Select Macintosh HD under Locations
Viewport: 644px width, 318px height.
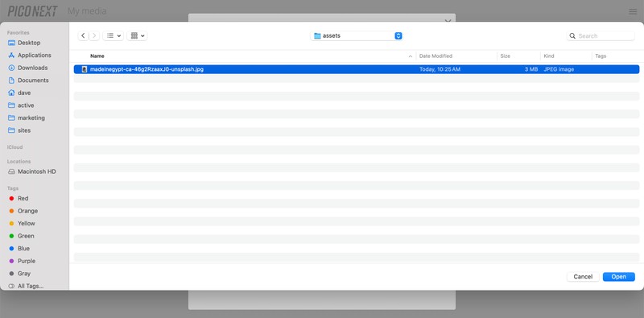(36, 171)
